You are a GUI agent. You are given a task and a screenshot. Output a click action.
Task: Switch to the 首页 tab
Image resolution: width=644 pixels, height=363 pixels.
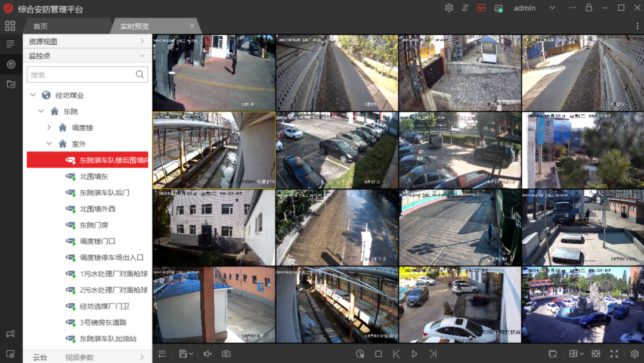click(41, 26)
